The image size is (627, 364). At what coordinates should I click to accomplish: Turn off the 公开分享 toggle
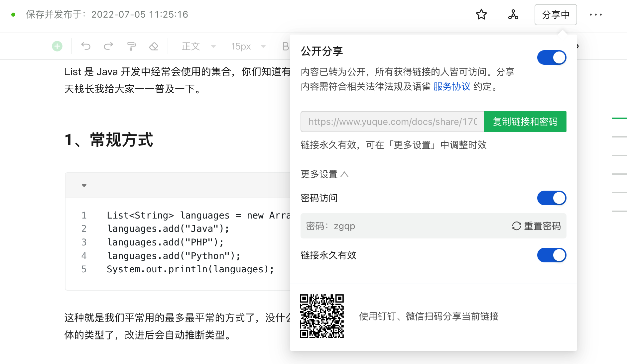(552, 57)
